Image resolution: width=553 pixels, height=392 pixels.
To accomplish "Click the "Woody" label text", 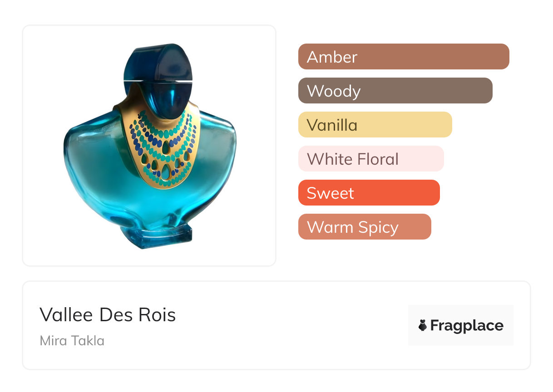I will pos(333,91).
